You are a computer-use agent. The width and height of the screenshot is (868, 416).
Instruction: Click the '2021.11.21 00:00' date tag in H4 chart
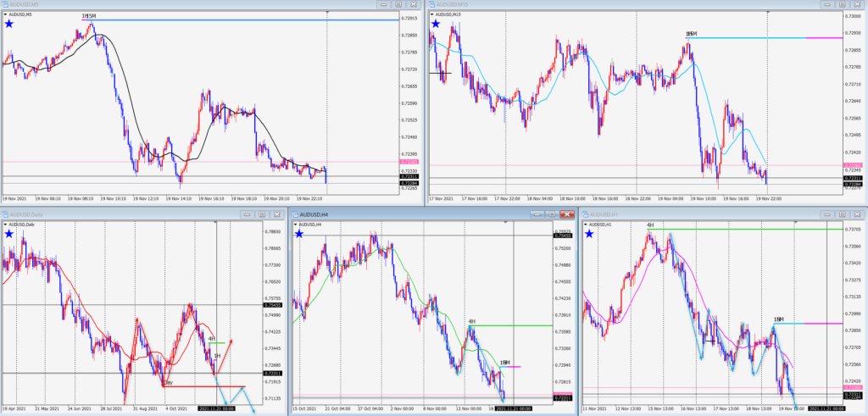click(514, 408)
